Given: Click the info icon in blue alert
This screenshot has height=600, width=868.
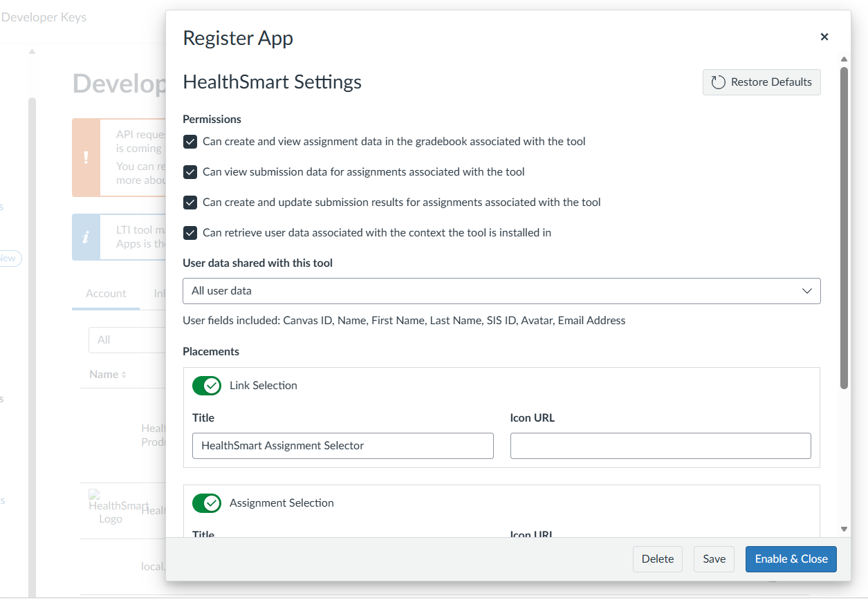Looking at the screenshot, I should [86, 237].
